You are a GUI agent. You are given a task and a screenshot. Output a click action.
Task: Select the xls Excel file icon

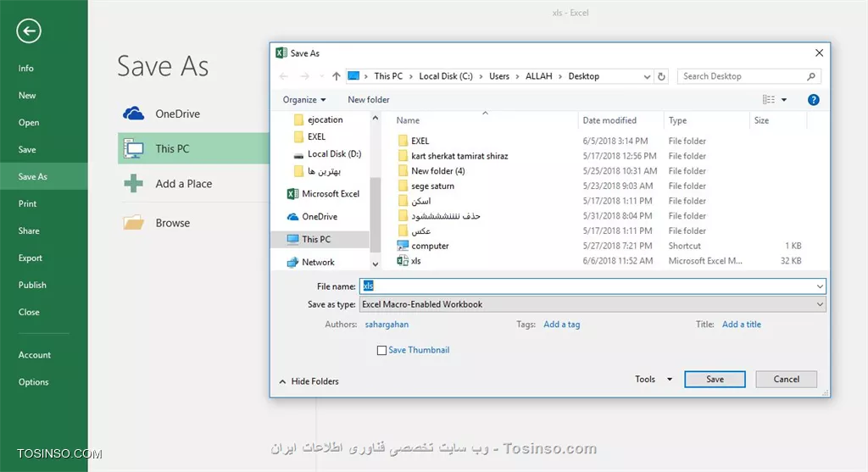tap(403, 261)
